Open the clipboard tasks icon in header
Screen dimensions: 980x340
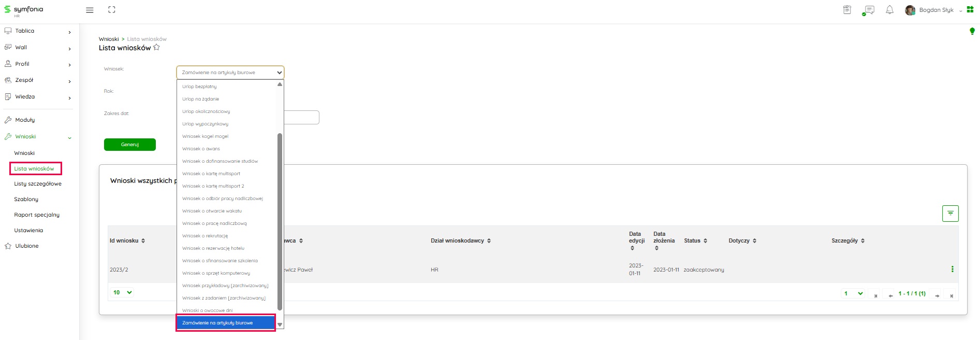coord(847,10)
